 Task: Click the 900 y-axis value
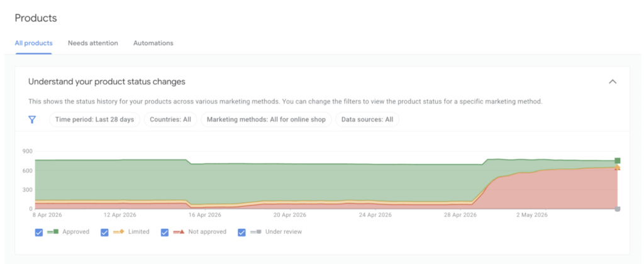point(27,151)
